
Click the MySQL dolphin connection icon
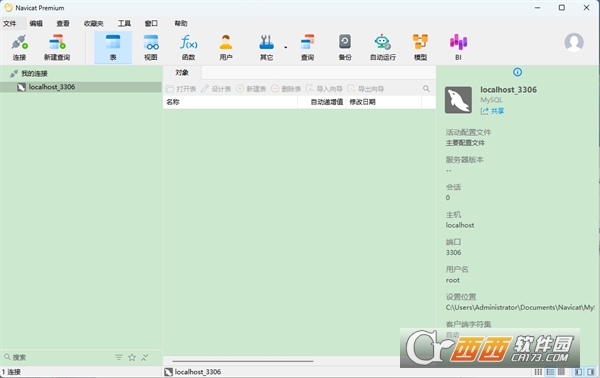(x=458, y=100)
